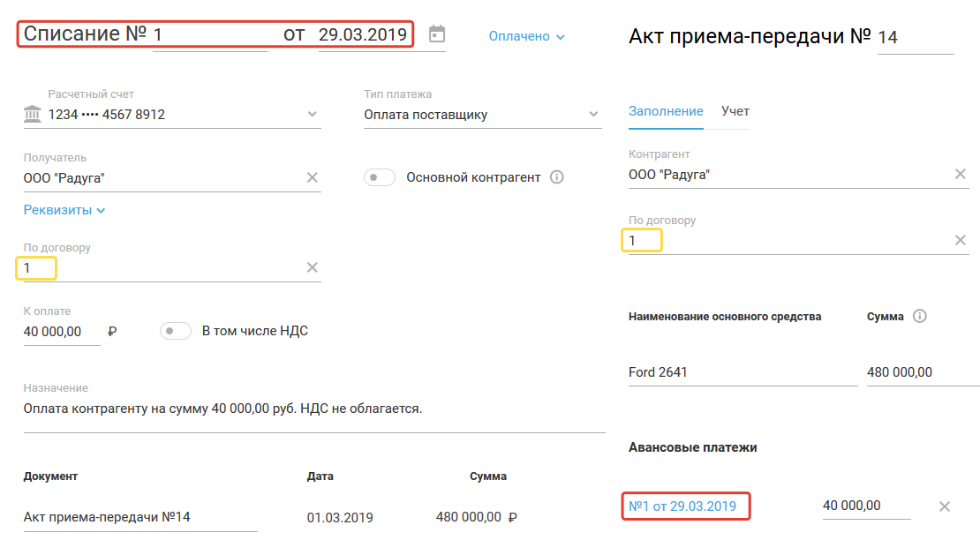This screenshot has height=540, width=980.
Task: Open the calendar date picker icon
Action: (x=437, y=34)
